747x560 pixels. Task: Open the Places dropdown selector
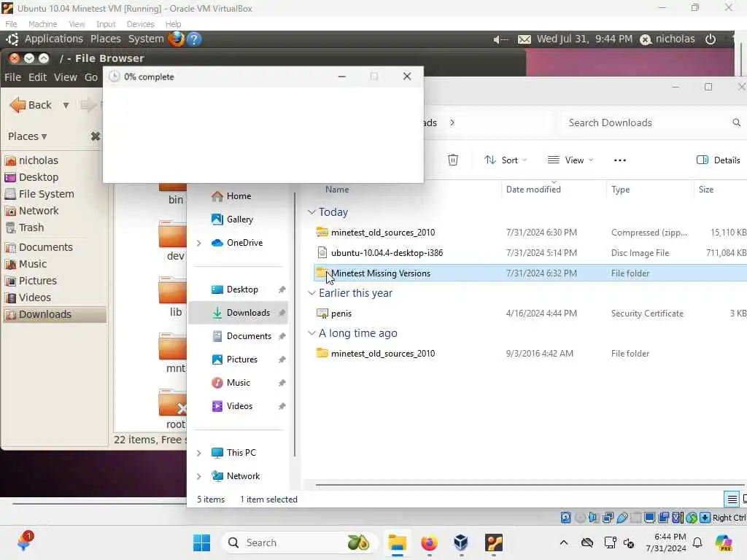[x=28, y=136]
